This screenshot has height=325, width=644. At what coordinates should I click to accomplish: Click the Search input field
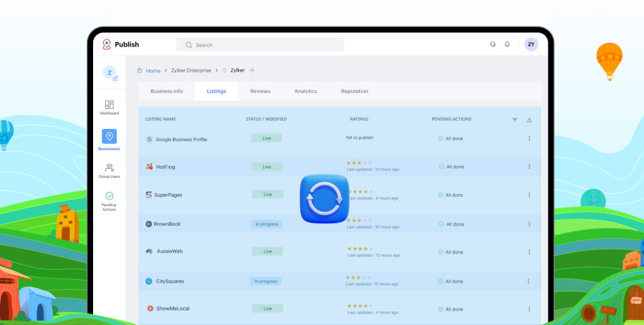point(264,45)
